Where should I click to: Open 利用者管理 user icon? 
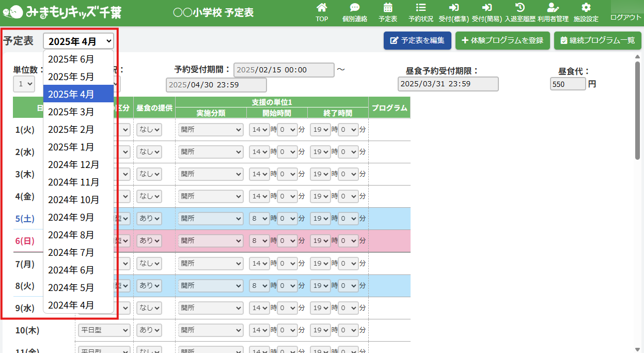tap(553, 8)
